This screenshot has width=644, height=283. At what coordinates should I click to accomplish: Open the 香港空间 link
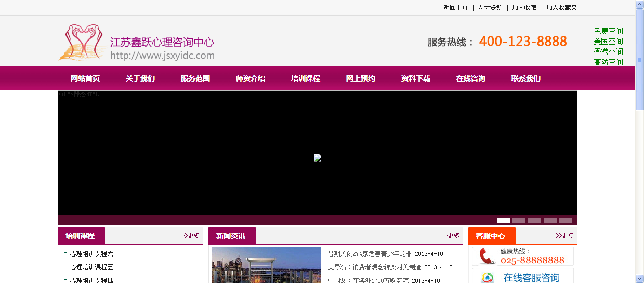point(608,51)
